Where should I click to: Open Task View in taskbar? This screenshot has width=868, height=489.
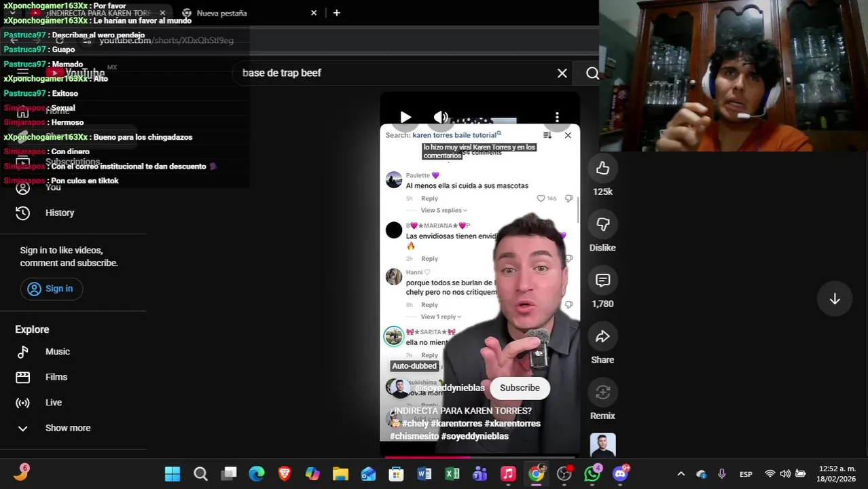(x=229, y=474)
